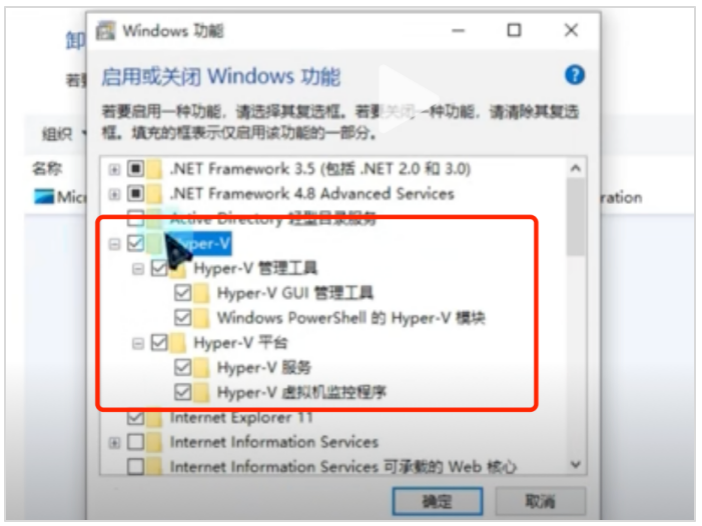Click the 取消 button
Viewport: 702px width, 526px height.
(540, 501)
